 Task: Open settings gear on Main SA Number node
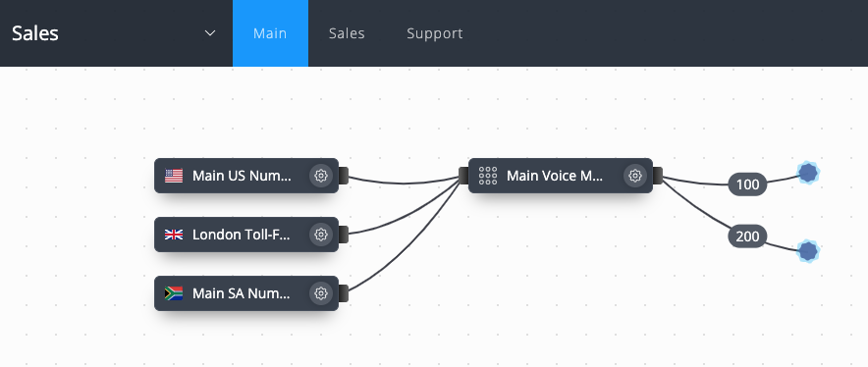tap(320, 293)
